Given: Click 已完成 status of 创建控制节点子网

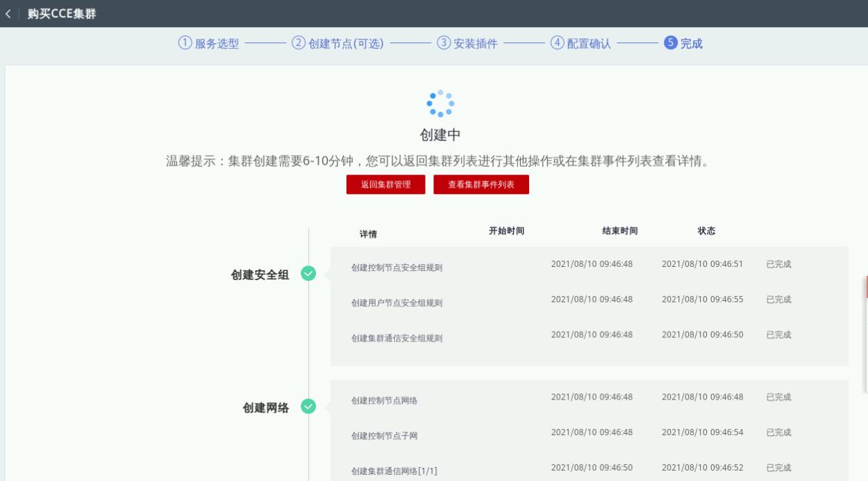Looking at the screenshot, I should 778,432.
